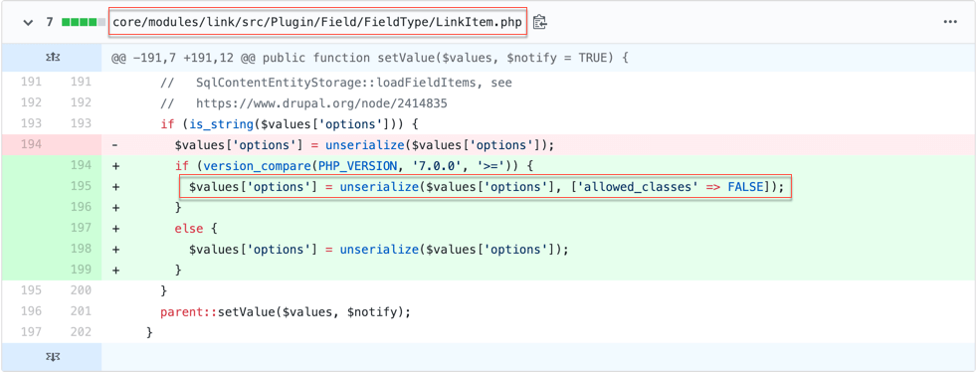Click new line number 196
The width and height of the screenshot is (980, 372).
[81, 206]
